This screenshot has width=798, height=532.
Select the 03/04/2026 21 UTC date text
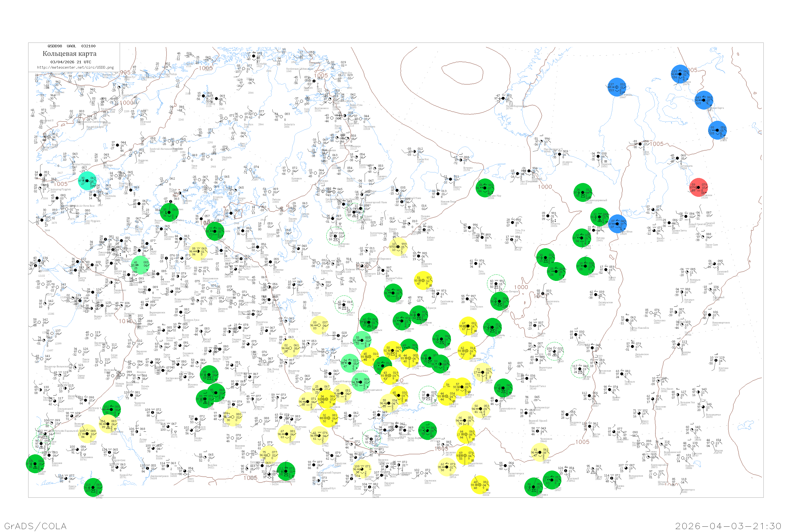pos(70,62)
